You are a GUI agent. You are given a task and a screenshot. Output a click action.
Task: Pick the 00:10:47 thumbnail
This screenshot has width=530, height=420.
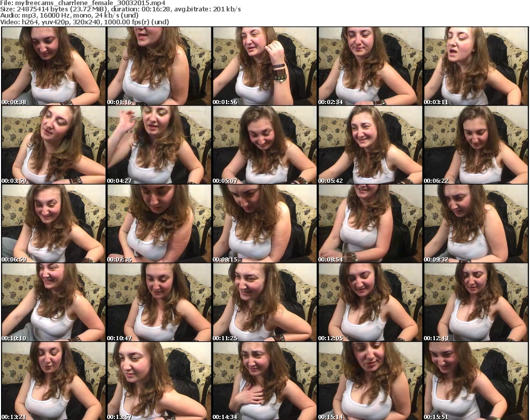(159, 302)
